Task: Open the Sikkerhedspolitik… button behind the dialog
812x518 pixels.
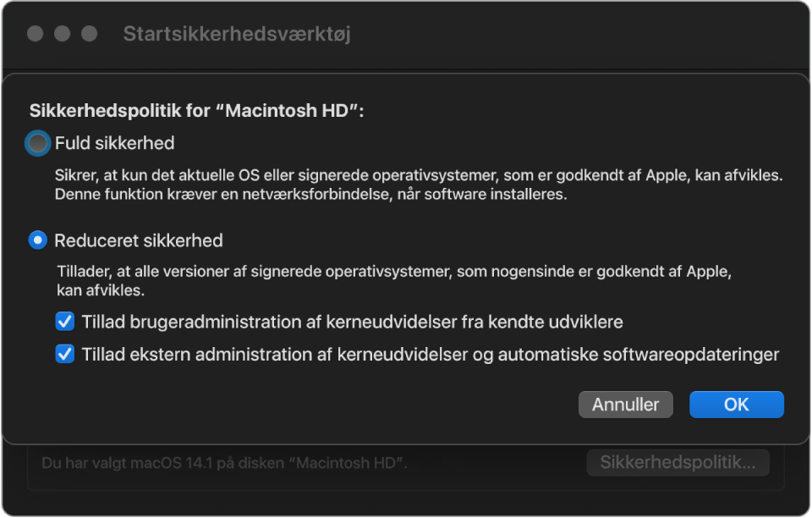Action: (x=678, y=462)
